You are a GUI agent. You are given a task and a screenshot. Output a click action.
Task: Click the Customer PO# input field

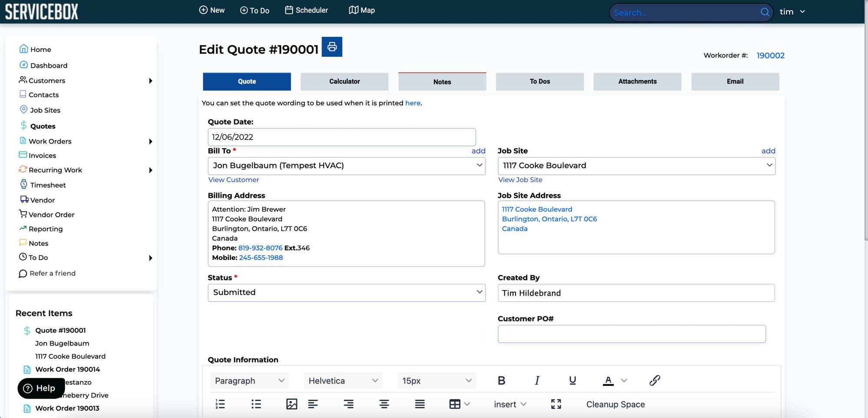(x=631, y=333)
